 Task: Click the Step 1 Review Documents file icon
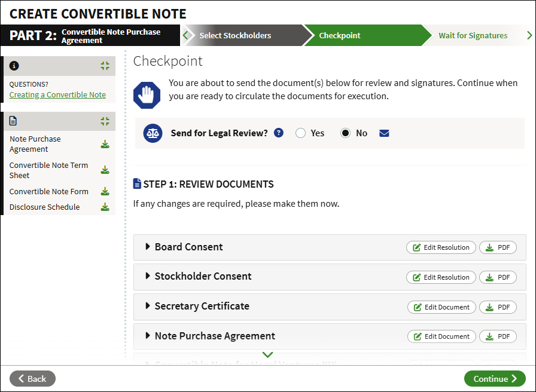pos(137,183)
